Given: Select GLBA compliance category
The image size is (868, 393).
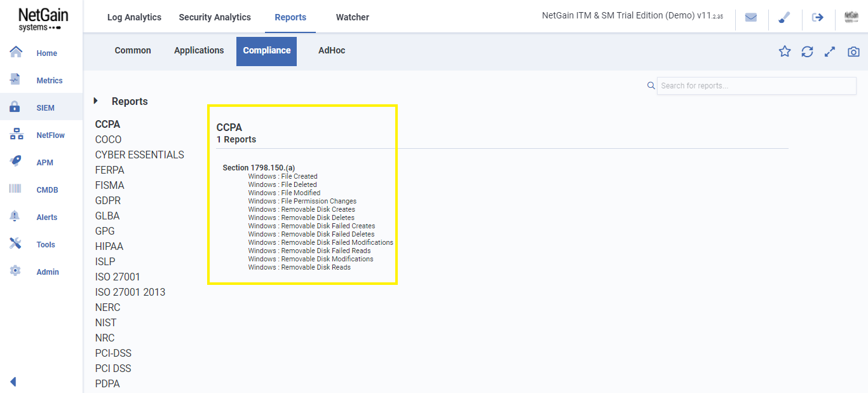Looking at the screenshot, I should [107, 216].
